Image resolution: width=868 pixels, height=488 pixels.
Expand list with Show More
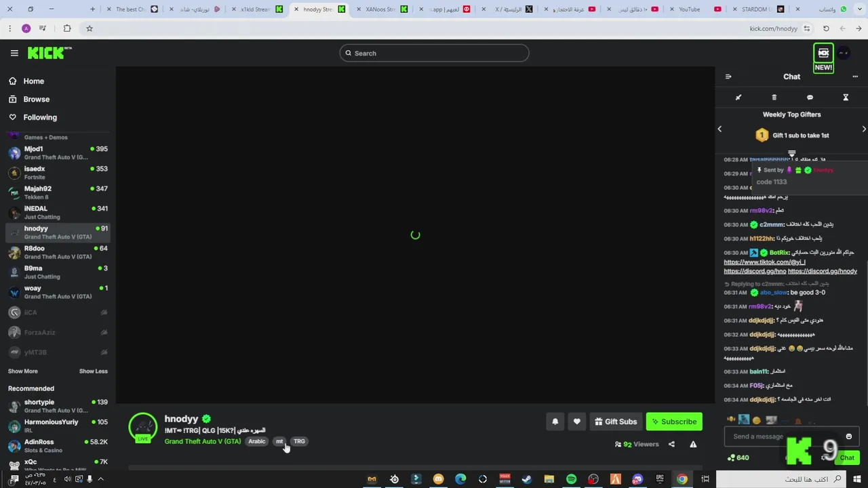tap(22, 371)
